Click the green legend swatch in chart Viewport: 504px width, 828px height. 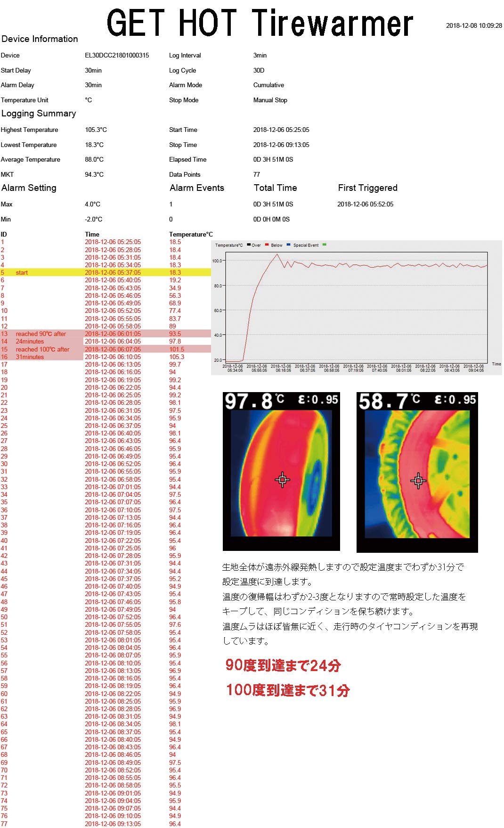[x=324, y=245]
